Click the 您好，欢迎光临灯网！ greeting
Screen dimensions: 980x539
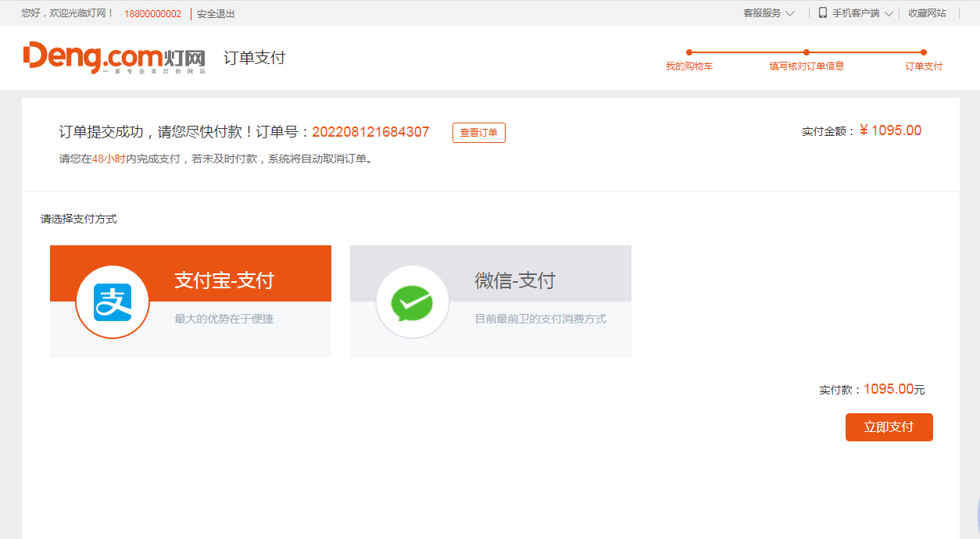(68, 13)
